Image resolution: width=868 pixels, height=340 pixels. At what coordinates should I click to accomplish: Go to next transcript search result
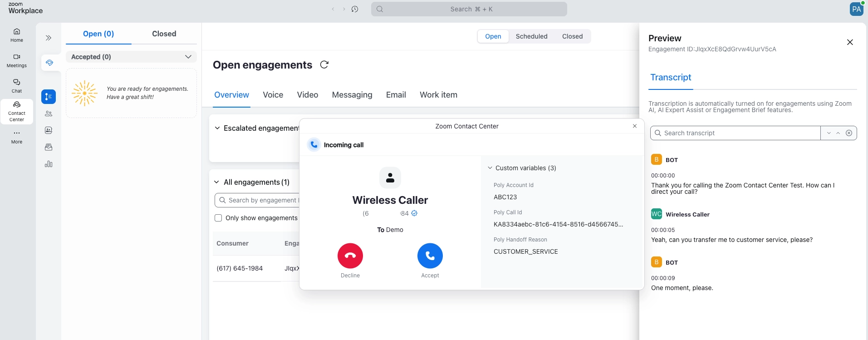pos(829,133)
